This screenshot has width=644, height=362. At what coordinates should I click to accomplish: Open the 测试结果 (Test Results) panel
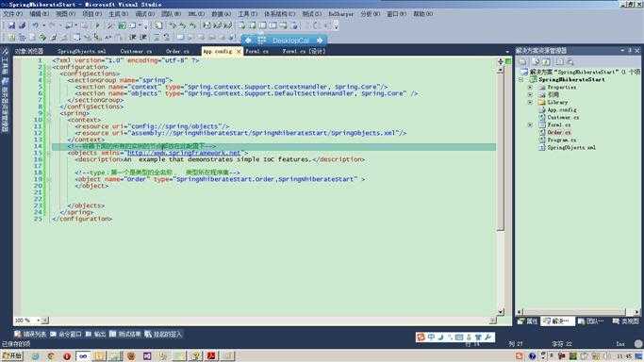click(124, 335)
